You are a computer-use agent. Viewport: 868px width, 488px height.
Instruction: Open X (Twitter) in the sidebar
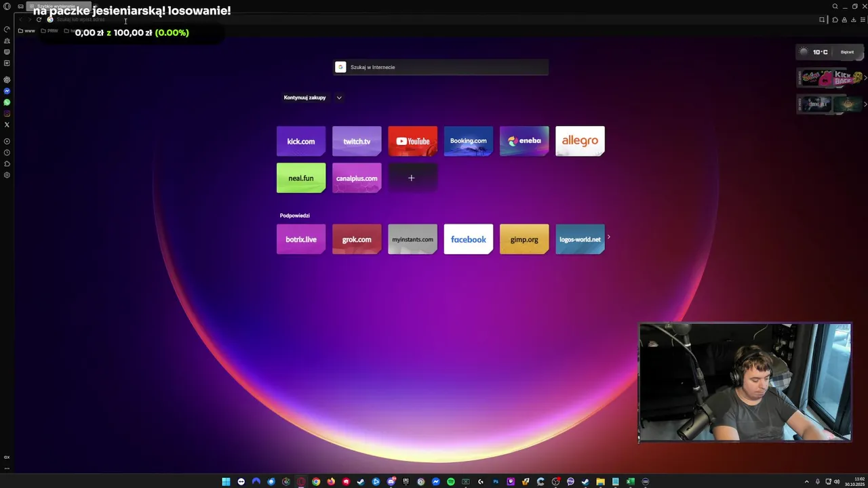(7, 125)
